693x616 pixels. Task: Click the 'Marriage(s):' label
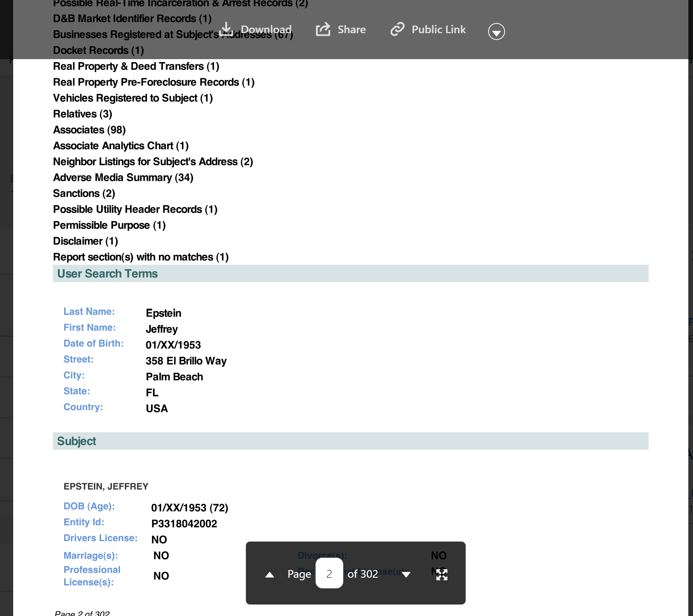point(91,556)
